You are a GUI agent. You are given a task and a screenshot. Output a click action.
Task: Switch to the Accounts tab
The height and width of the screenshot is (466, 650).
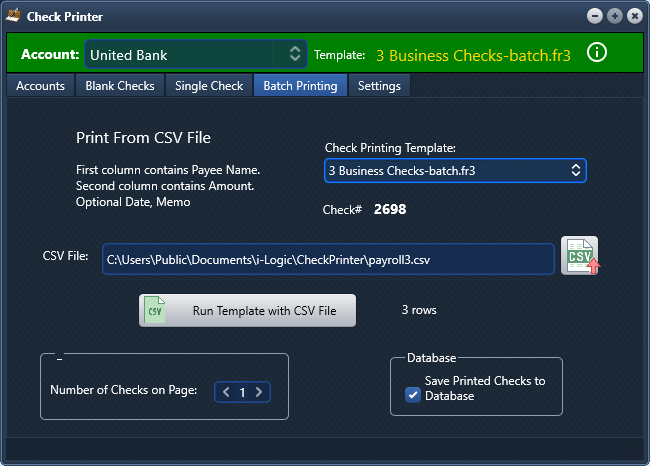point(40,85)
